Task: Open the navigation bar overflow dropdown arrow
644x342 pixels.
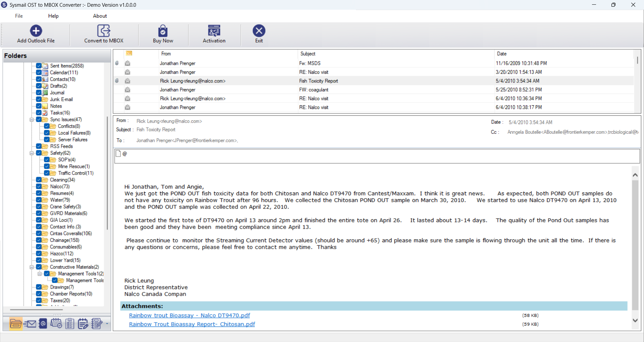Action: point(107,324)
